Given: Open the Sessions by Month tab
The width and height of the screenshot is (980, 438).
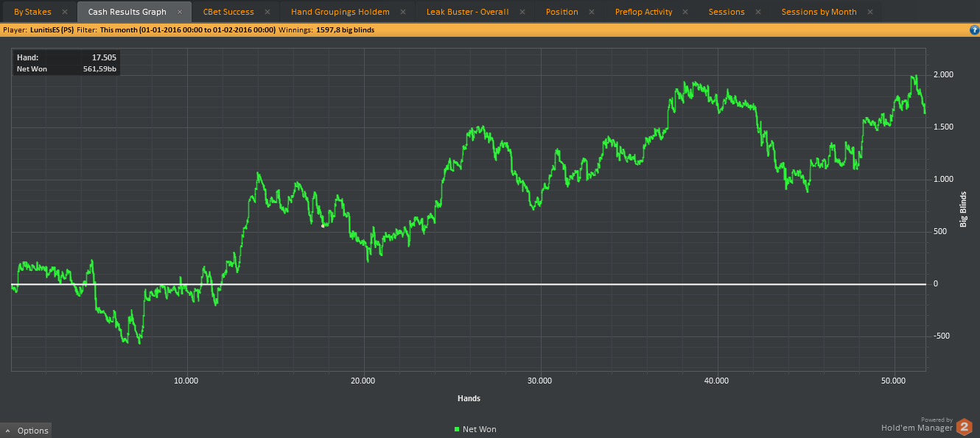Looking at the screenshot, I should pyautogui.click(x=819, y=12).
